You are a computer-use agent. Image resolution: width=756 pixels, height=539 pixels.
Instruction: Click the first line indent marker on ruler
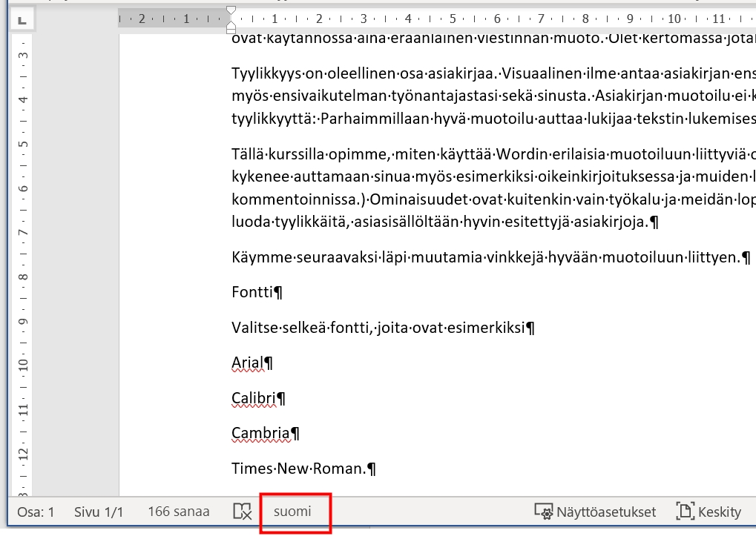tap(231, 10)
